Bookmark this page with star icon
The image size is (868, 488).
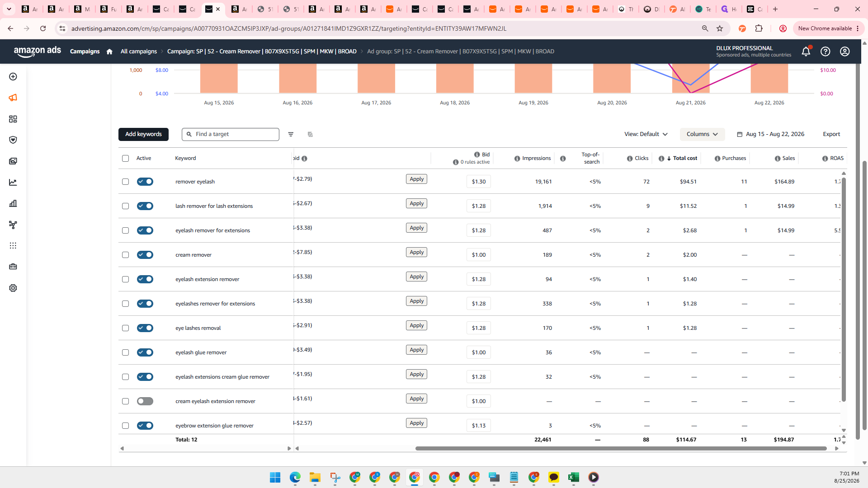(720, 28)
